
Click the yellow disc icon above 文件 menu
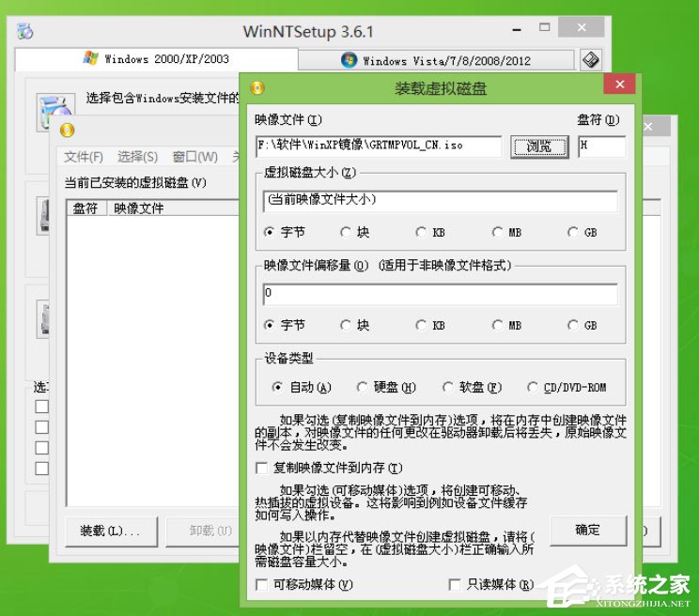[x=67, y=130]
